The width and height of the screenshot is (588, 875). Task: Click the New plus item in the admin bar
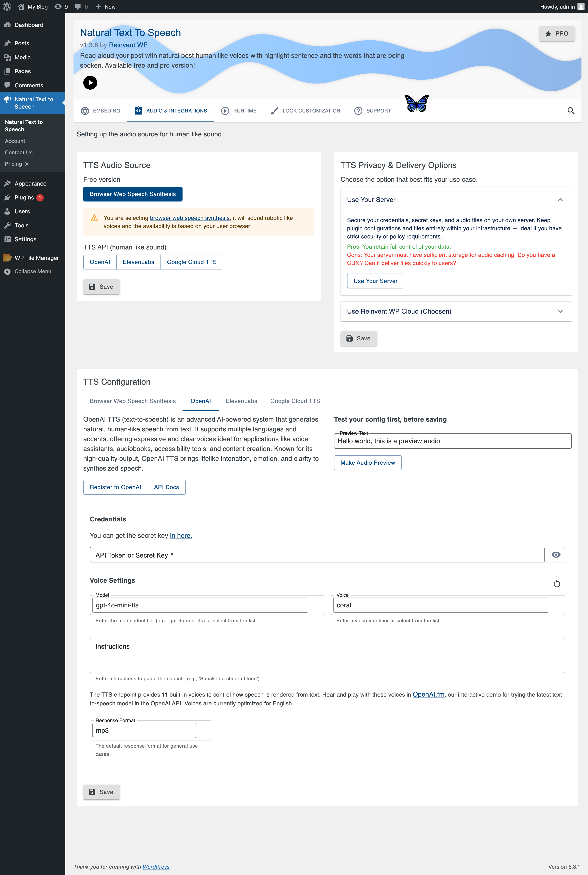click(105, 6)
